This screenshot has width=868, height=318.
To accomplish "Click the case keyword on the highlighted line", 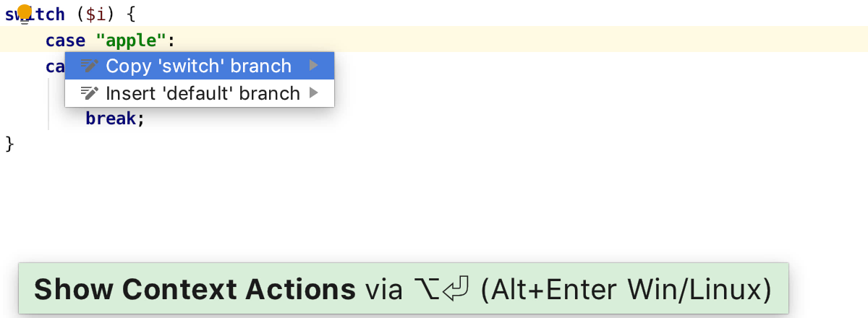I will 65,40.
